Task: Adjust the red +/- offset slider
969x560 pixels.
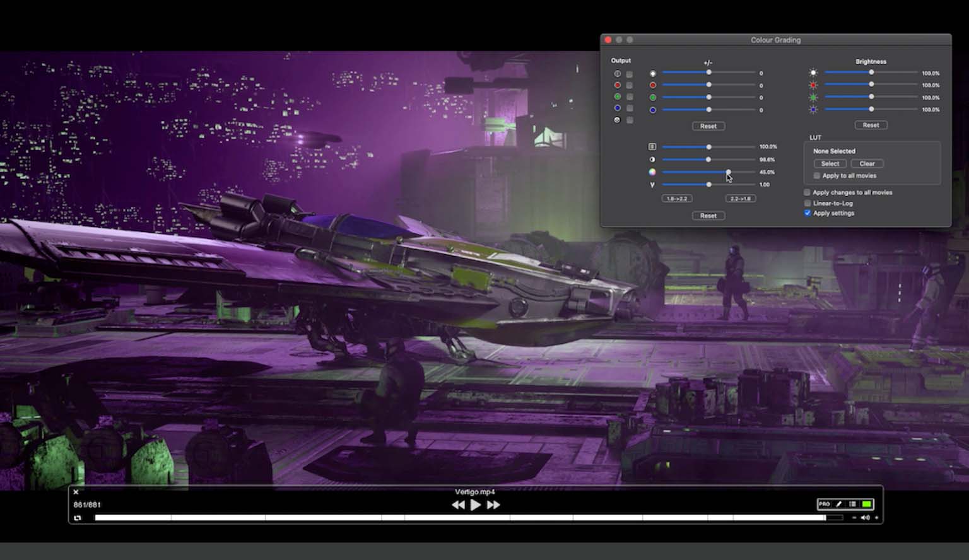Action: pyautogui.click(x=708, y=85)
